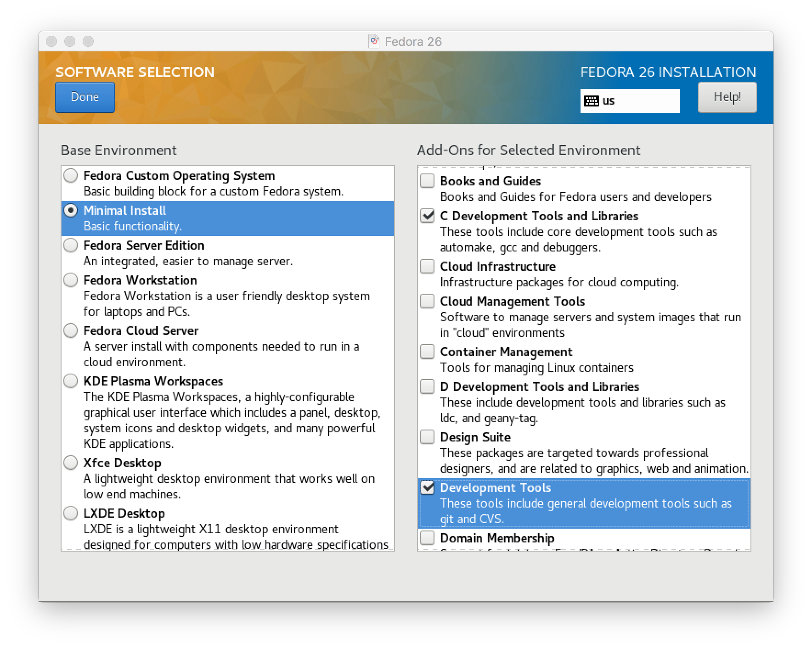The height and width of the screenshot is (648, 812).
Task: Click 'Tools for managing Linux containers' description
Action: point(536,368)
